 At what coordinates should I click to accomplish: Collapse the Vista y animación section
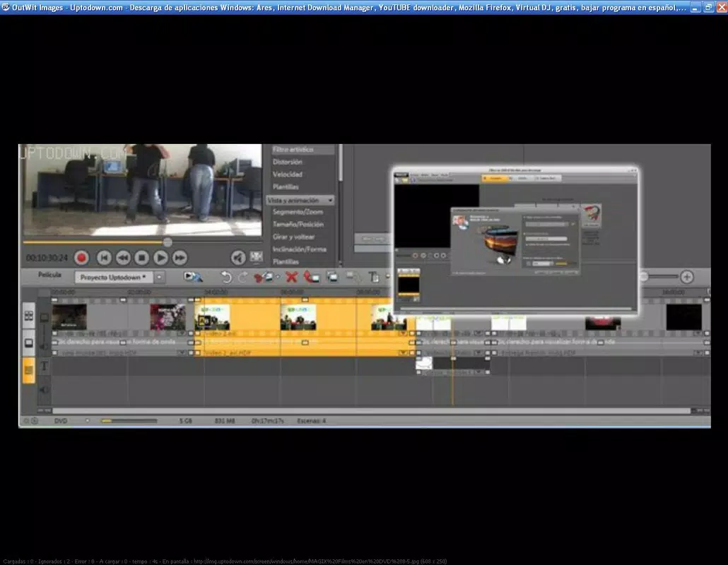click(300, 200)
